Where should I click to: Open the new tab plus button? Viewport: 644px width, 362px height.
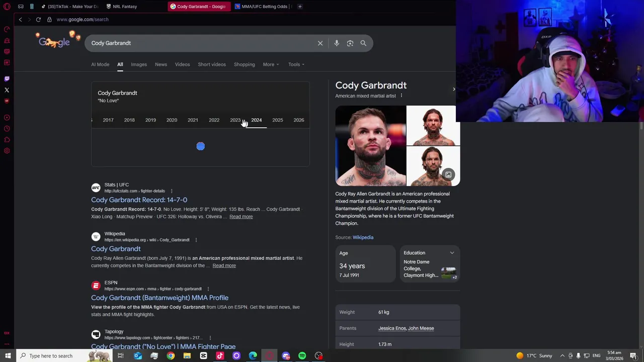[300, 7]
